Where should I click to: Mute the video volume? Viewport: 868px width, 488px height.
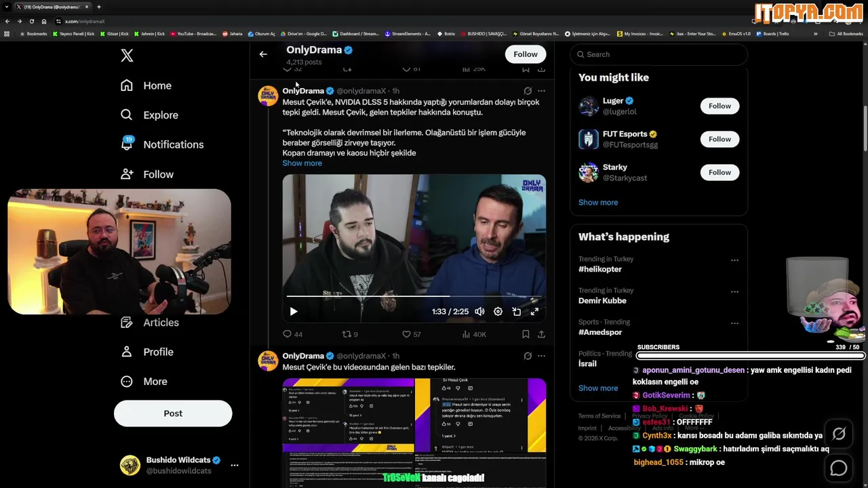click(x=479, y=312)
